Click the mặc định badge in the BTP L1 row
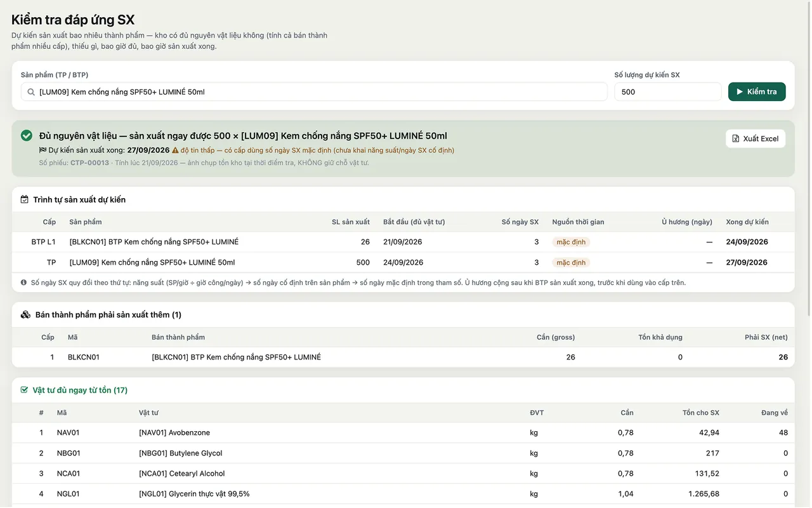Image resolution: width=812 pixels, height=508 pixels. (x=571, y=242)
